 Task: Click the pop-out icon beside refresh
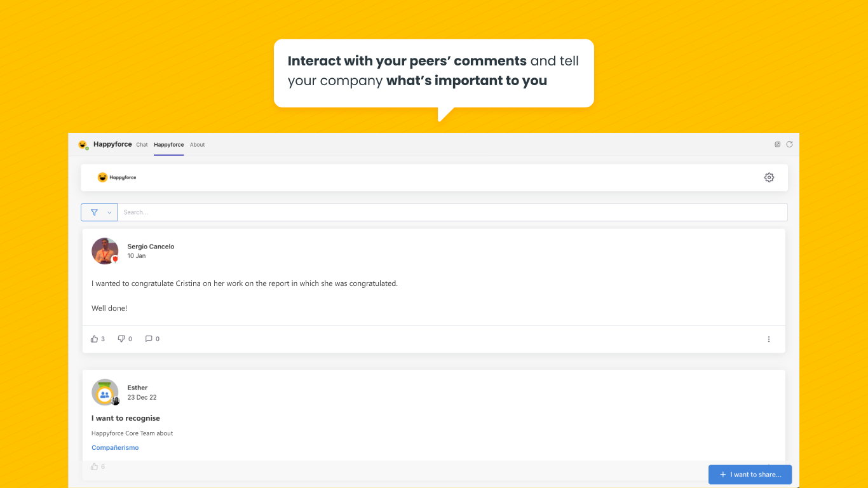click(777, 144)
